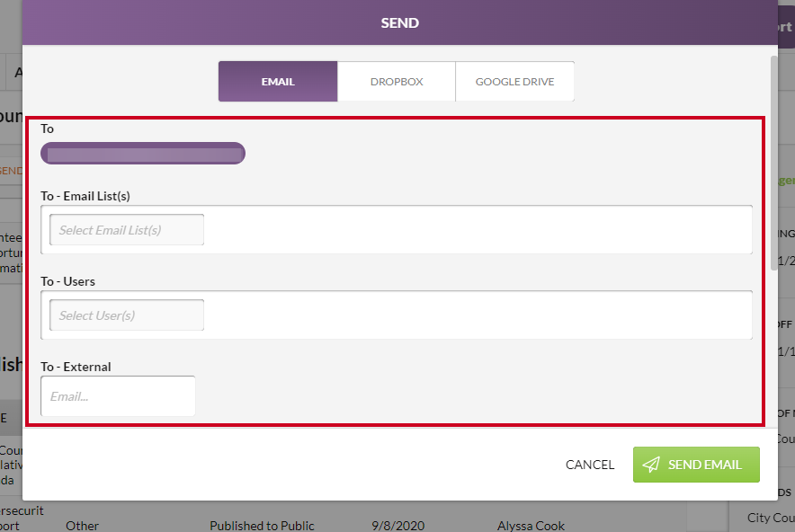Click the 'To - Users' label

point(68,281)
